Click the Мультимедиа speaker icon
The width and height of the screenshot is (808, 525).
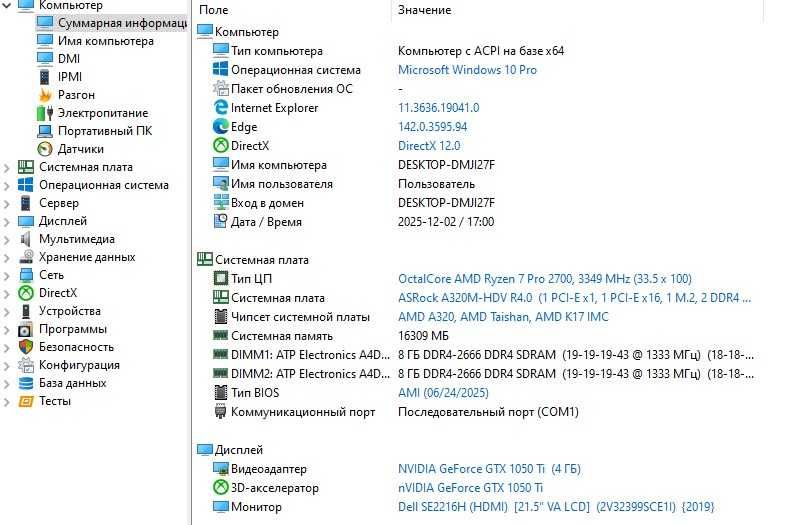tap(26, 239)
